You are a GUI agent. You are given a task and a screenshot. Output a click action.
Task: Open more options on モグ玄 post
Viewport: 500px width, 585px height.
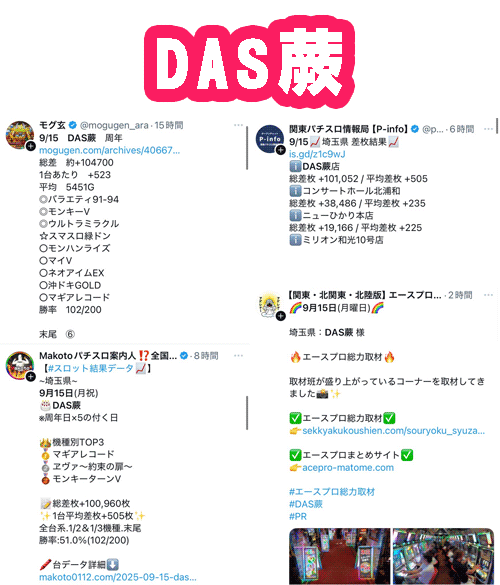pos(238,125)
